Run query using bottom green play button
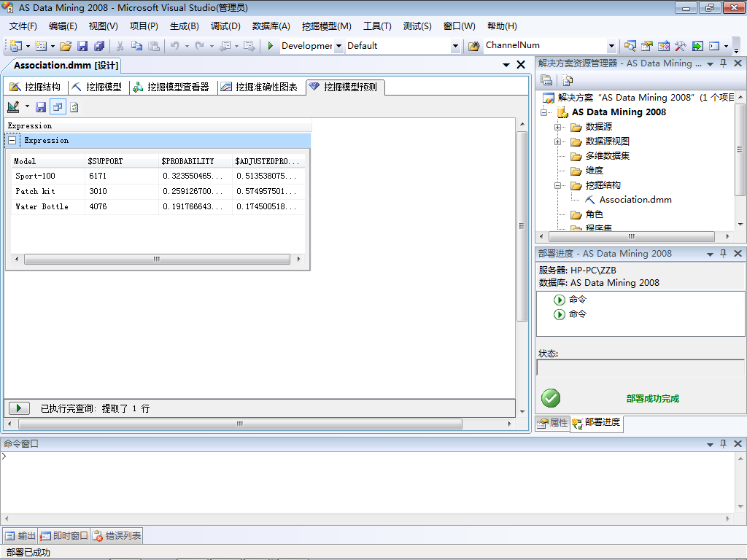747x560 pixels. click(19, 408)
